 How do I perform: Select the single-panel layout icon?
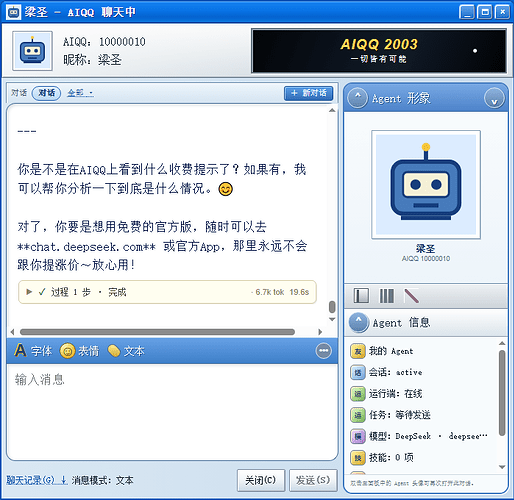(361, 296)
